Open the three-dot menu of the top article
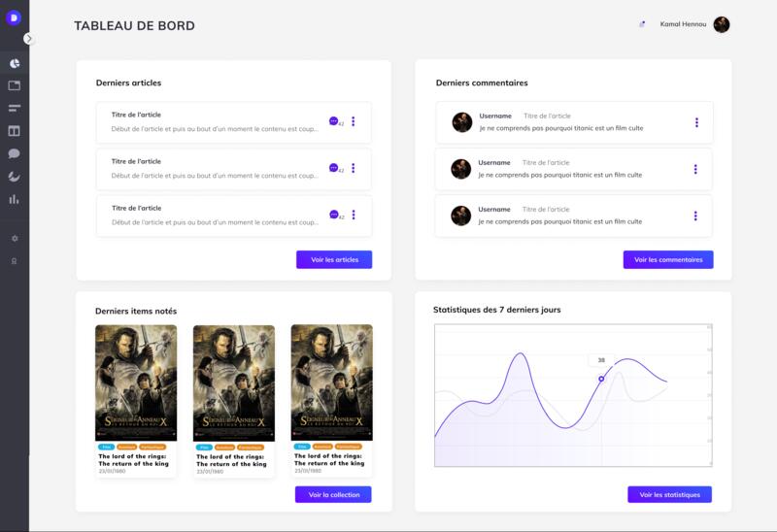 354,121
